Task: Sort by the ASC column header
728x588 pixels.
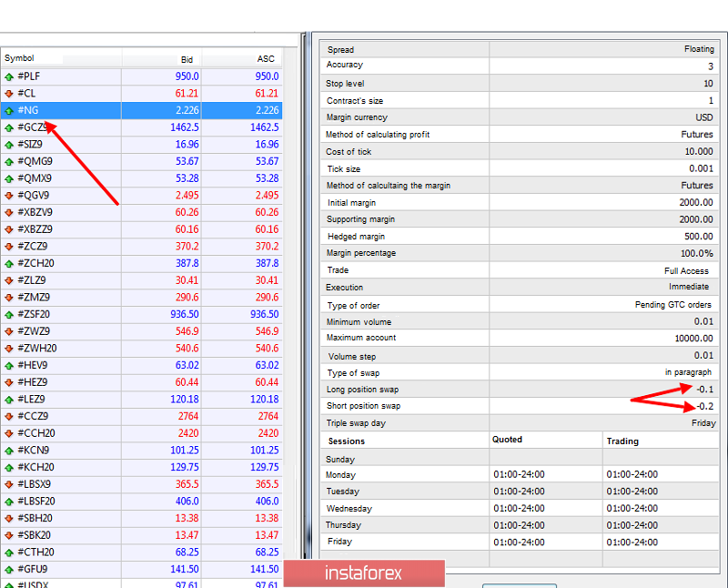Action: click(266, 59)
